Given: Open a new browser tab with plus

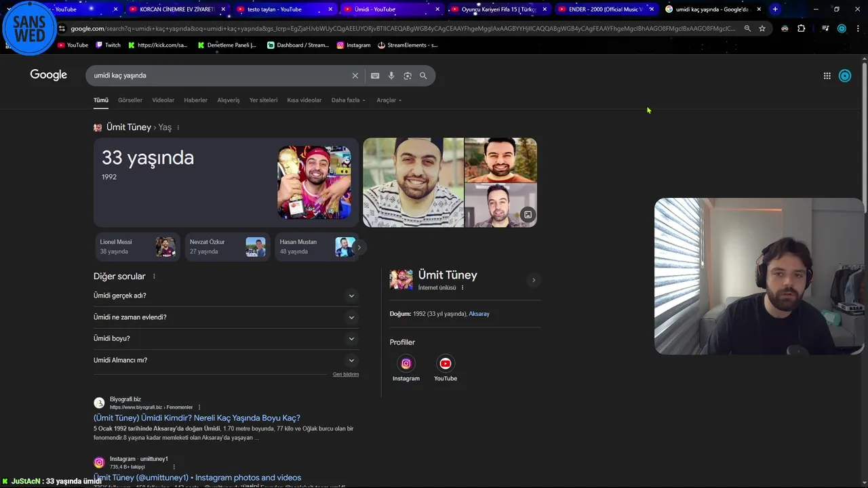Looking at the screenshot, I should [x=775, y=9].
